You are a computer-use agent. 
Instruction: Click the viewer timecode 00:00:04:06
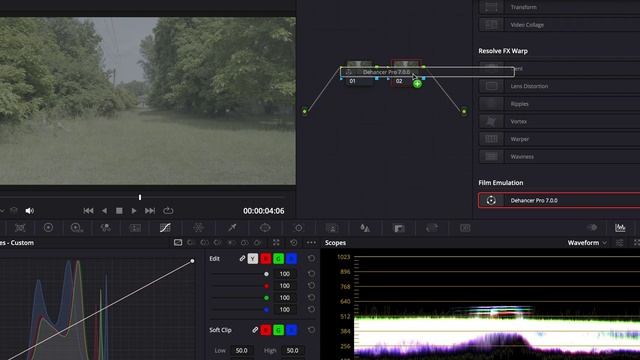264,211
